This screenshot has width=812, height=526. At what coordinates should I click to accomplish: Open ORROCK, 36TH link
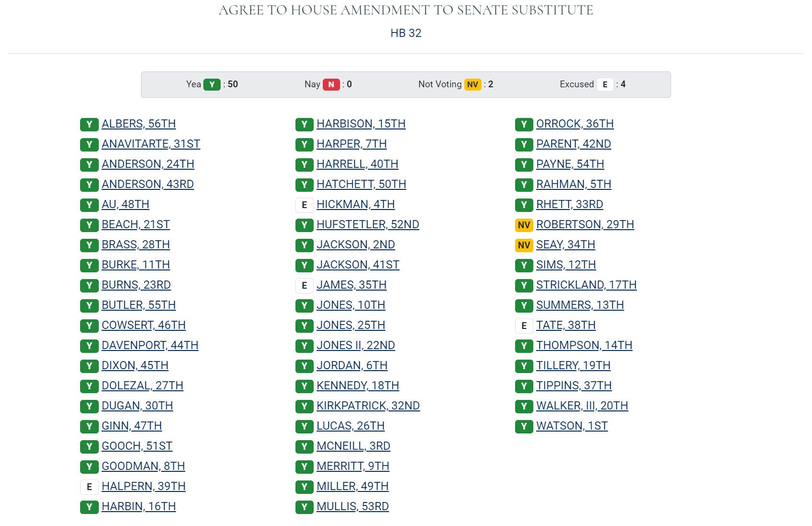pos(575,124)
